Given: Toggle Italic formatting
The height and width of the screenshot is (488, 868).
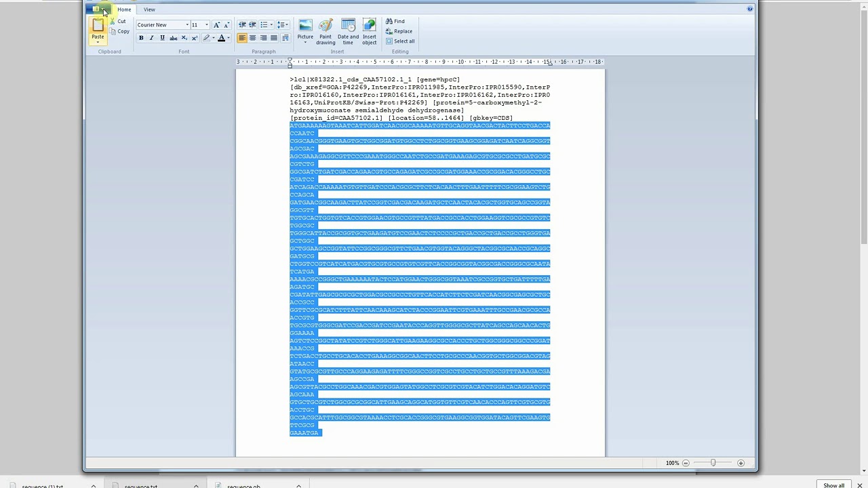Looking at the screenshot, I should pos(151,38).
